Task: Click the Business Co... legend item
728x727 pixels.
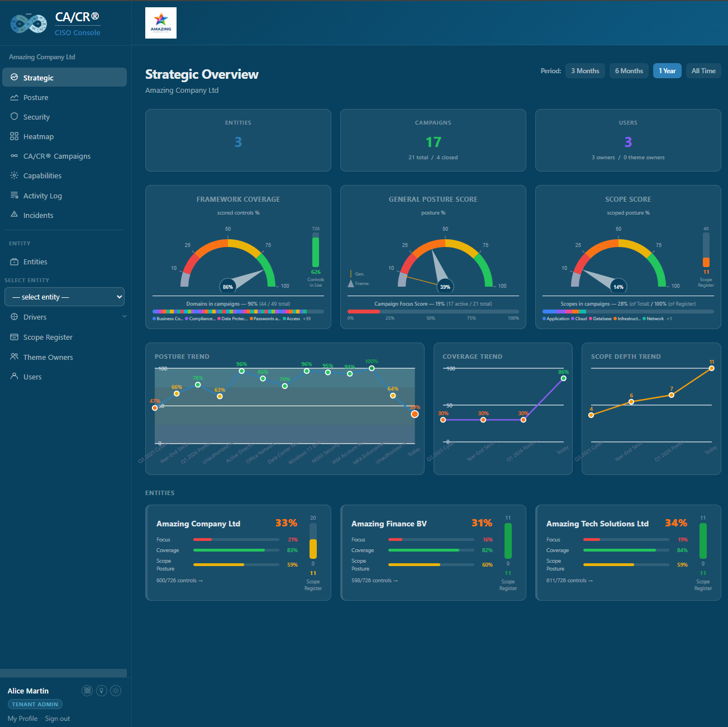Action: pyautogui.click(x=168, y=319)
